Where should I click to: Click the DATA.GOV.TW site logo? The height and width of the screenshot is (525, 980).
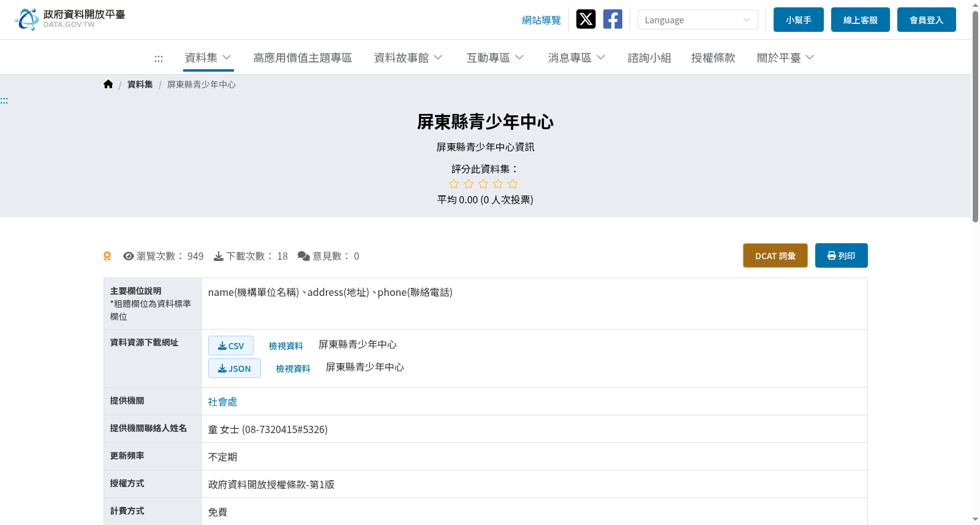pyautogui.click(x=70, y=19)
